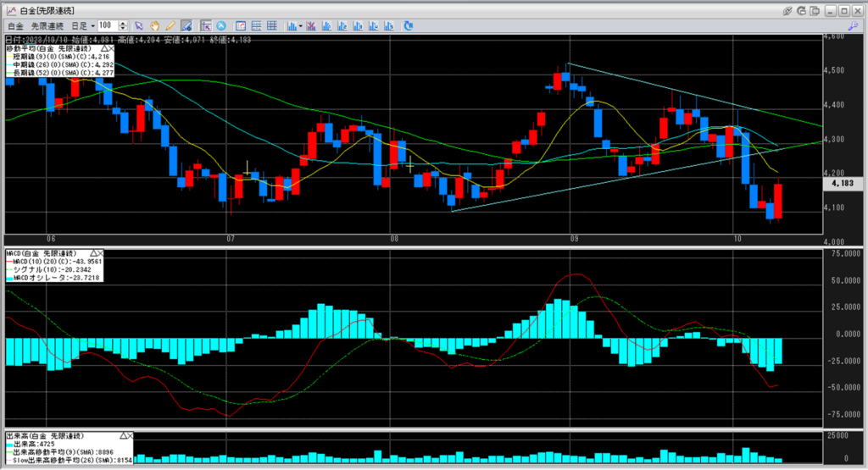Image resolution: width=868 pixels, height=470 pixels.
Task: Close the MACD legend panel
Action: coord(99,253)
